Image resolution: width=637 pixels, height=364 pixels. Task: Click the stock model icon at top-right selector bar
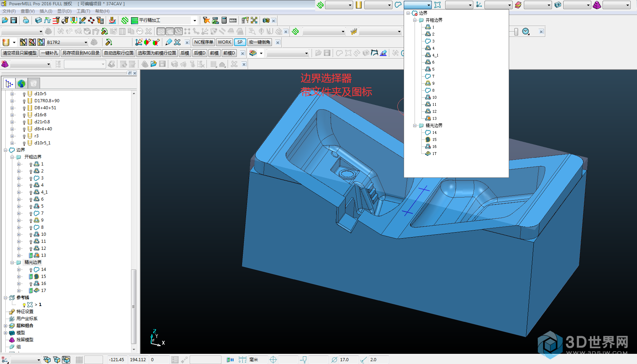coord(597,5)
